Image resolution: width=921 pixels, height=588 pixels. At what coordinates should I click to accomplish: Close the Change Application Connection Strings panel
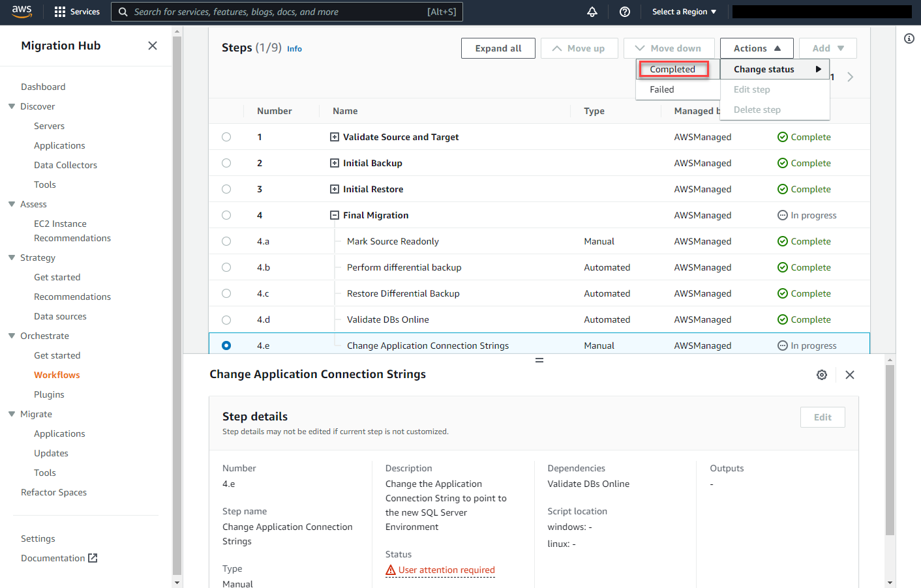tap(850, 375)
